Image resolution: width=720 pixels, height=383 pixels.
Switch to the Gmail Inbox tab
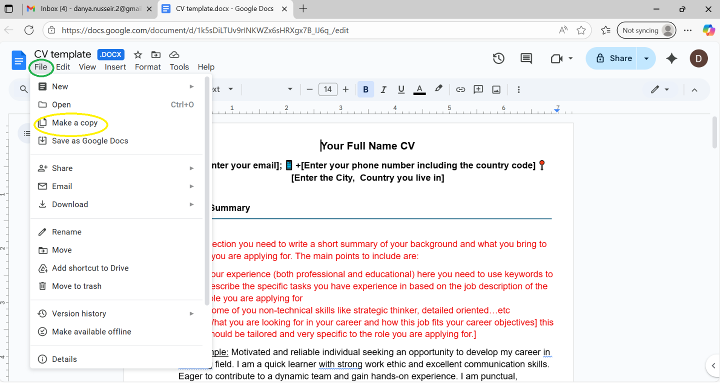89,9
